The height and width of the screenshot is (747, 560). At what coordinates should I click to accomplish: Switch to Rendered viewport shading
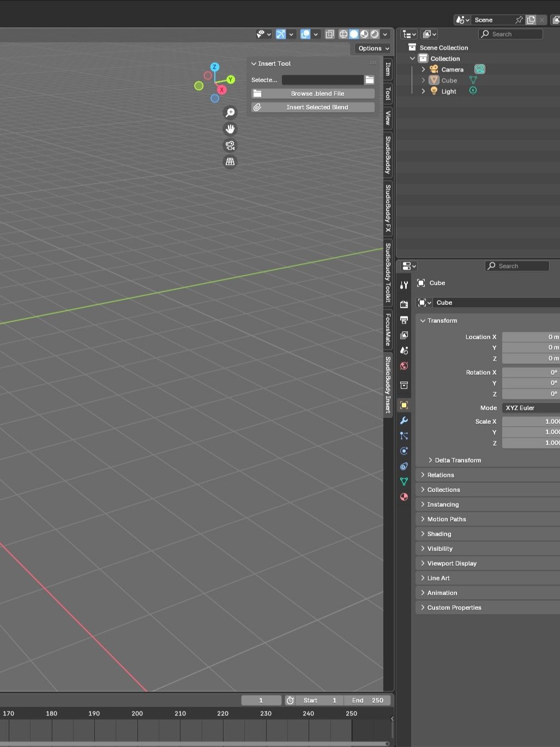375,34
